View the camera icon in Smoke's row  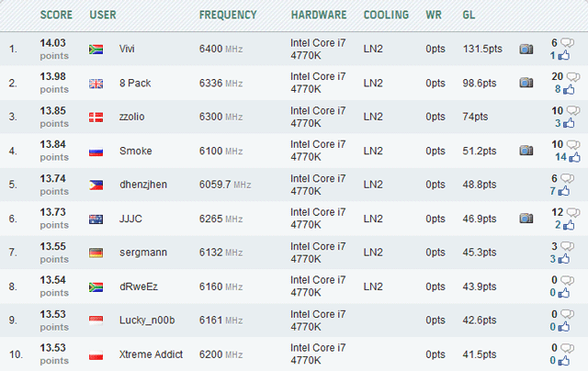[526, 151]
